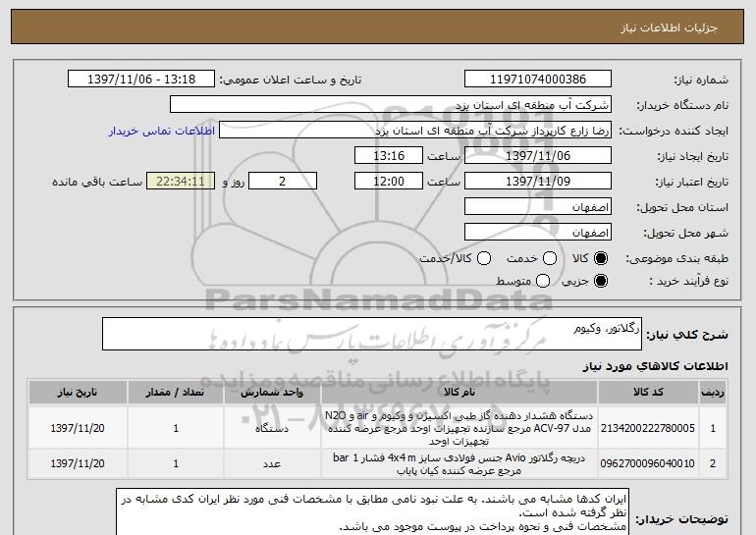Click the creation date field 1397/11/06

(538, 156)
